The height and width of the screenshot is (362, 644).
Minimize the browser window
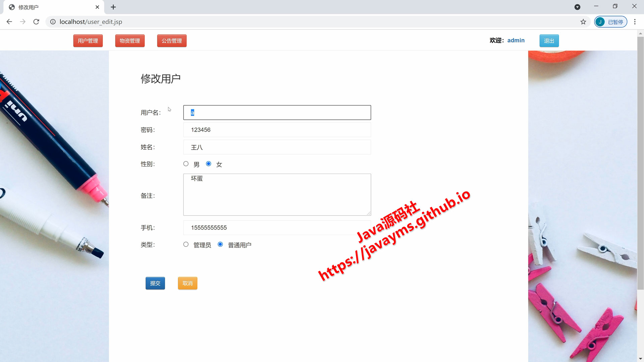(x=596, y=6)
